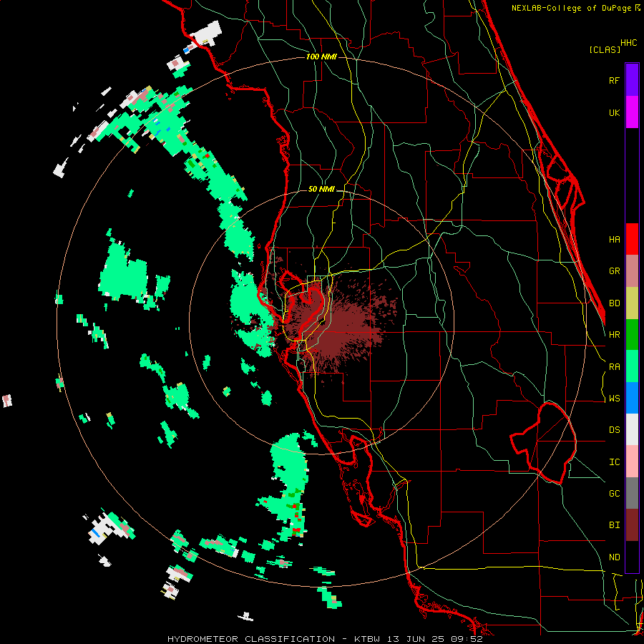Click the WS blue legend swatch
The image size is (644, 644).
[x=632, y=398]
